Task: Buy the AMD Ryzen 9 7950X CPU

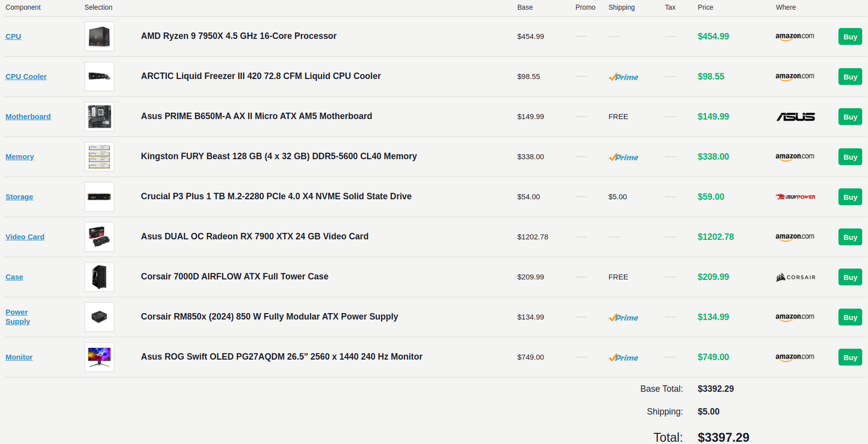Action: (850, 36)
